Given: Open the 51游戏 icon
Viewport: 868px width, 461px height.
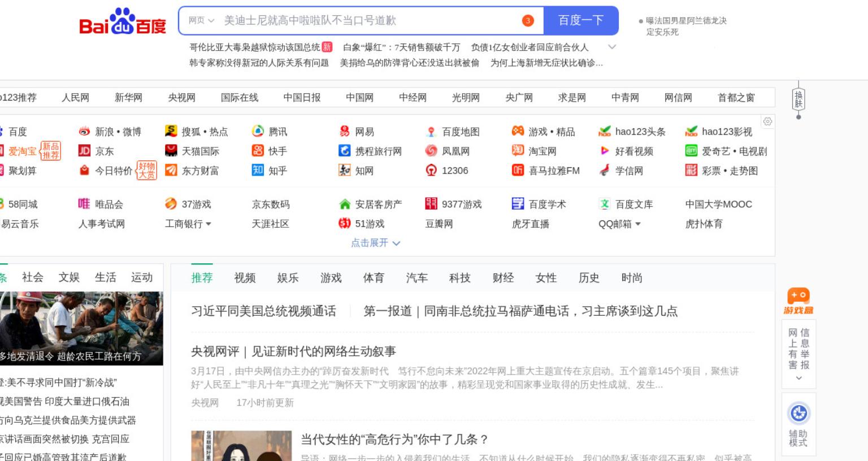Looking at the screenshot, I should [344, 223].
